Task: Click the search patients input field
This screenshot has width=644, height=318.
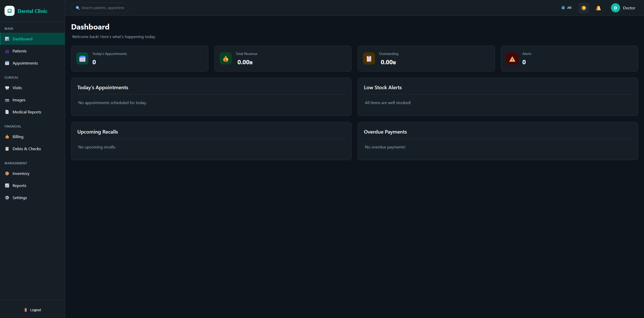Action: (x=103, y=8)
